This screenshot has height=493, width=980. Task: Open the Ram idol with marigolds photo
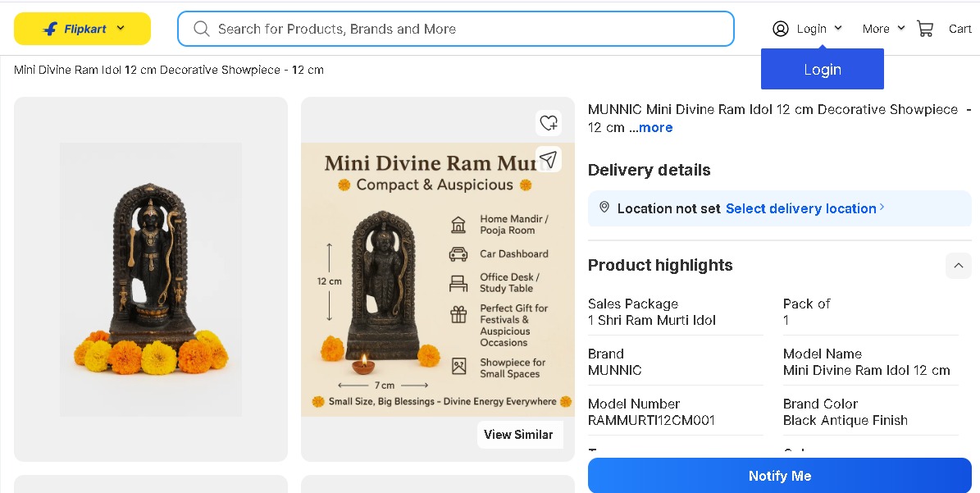click(151, 279)
